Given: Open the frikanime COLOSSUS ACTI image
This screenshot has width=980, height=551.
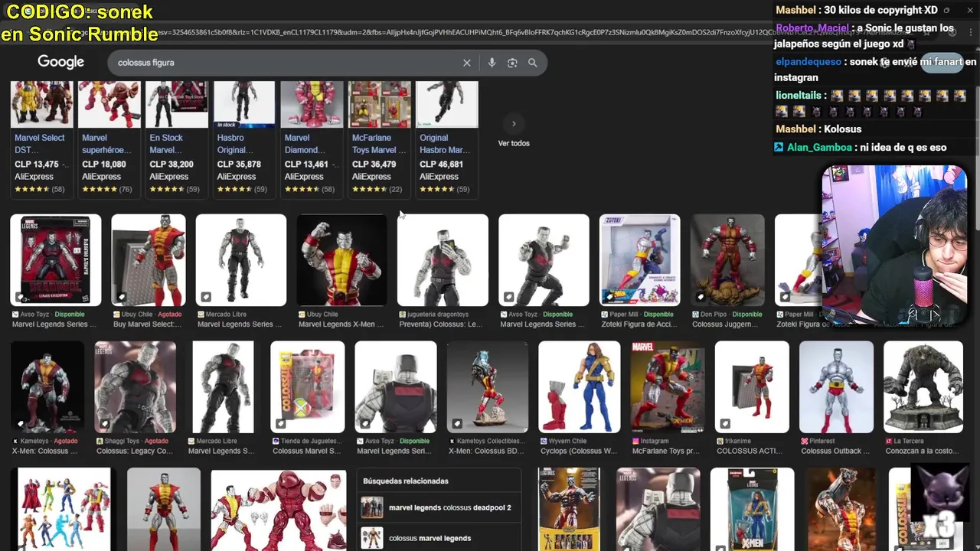Looking at the screenshot, I should (752, 386).
